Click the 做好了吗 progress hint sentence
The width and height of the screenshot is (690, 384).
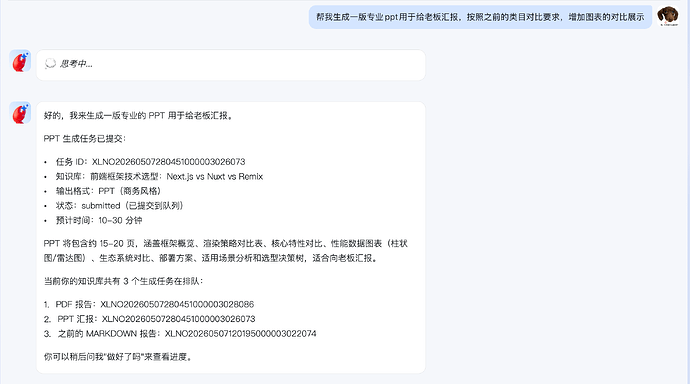point(118,357)
